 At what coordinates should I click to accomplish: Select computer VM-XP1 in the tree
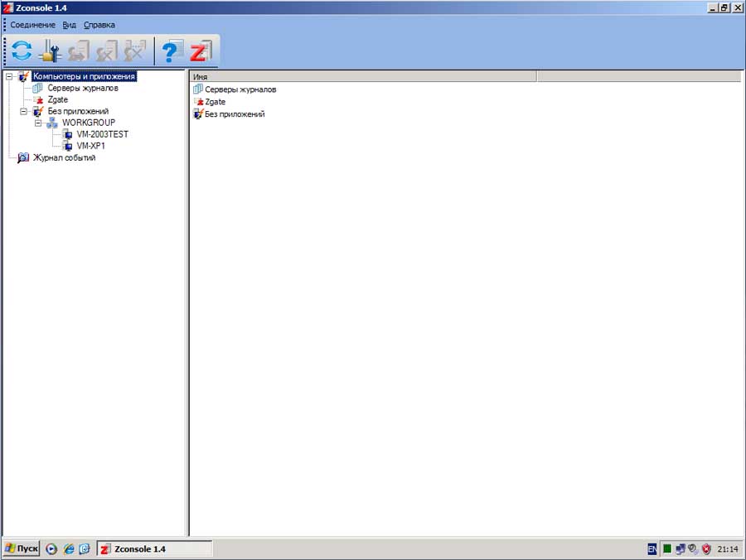(91, 146)
